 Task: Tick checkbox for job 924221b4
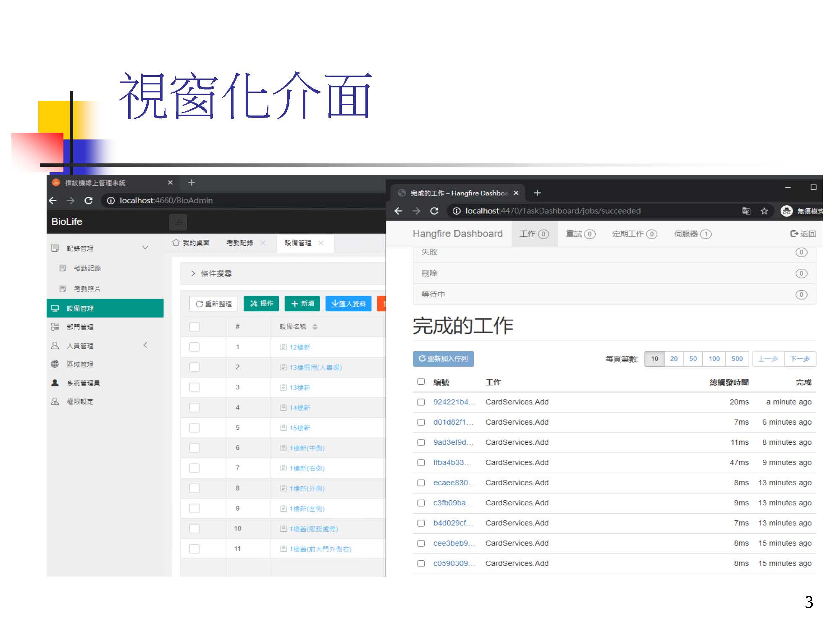pos(421,402)
